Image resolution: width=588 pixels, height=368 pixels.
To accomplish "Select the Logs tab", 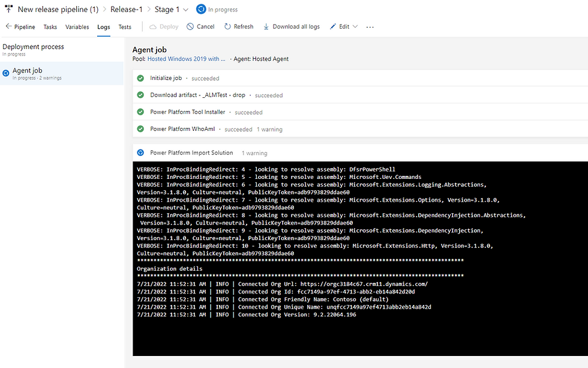I will tap(103, 27).
